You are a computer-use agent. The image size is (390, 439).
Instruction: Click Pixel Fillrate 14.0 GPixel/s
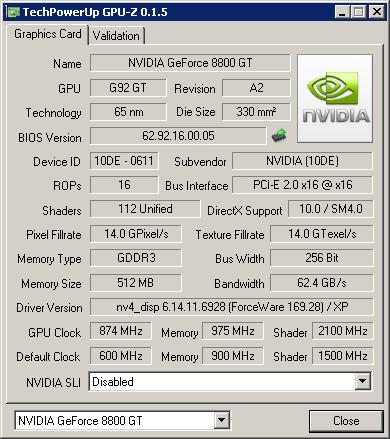click(136, 234)
